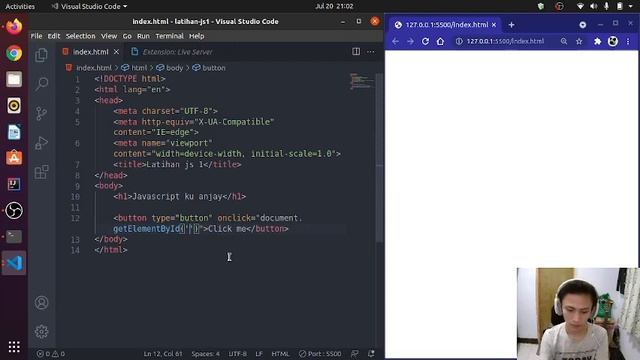
Task: Open the Chrome home page button
Action: tap(440, 41)
